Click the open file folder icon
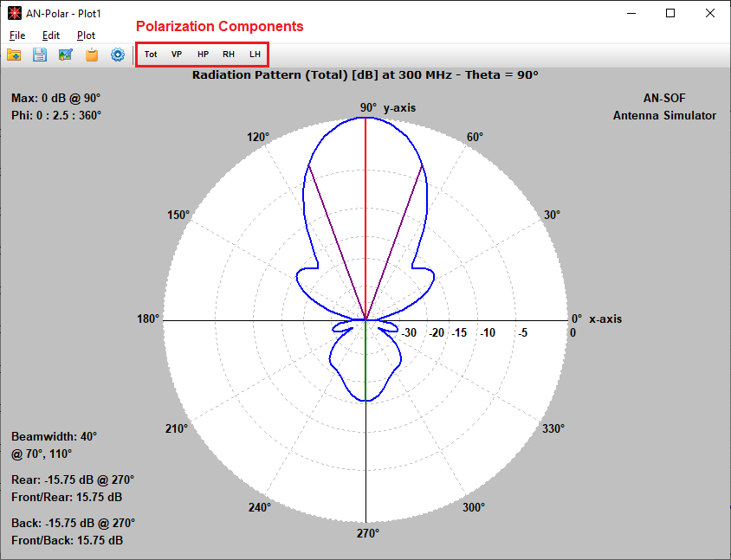This screenshot has height=560, width=731. click(x=14, y=55)
